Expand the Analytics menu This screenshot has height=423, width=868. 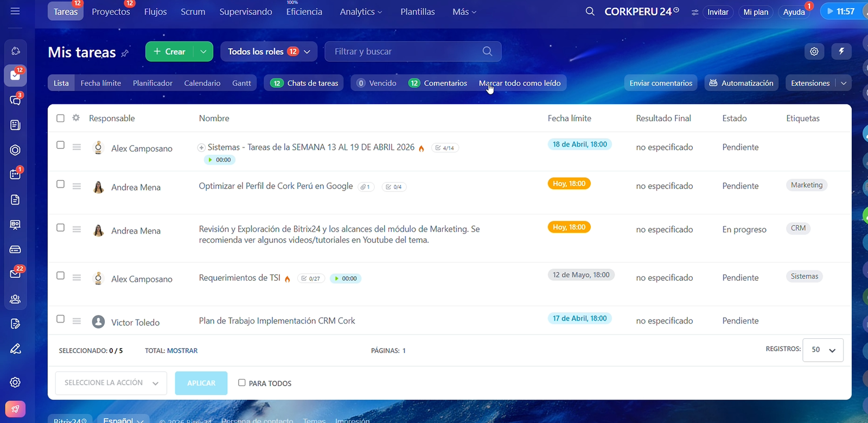361,11
